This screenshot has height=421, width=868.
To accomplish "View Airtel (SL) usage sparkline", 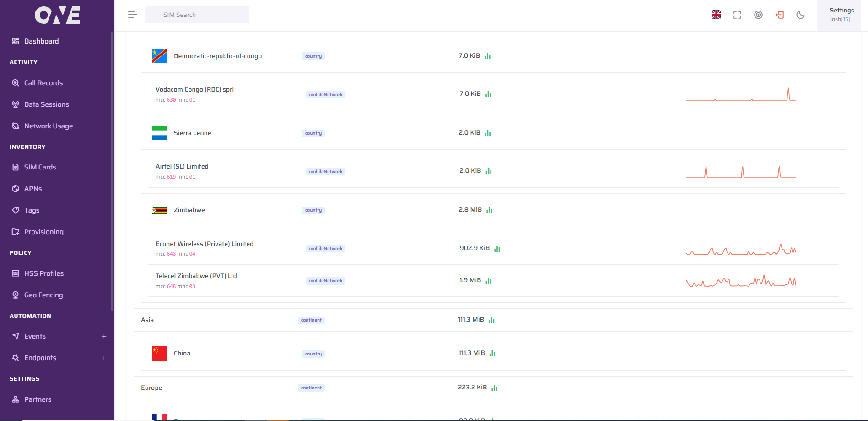I will (x=741, y=172).
